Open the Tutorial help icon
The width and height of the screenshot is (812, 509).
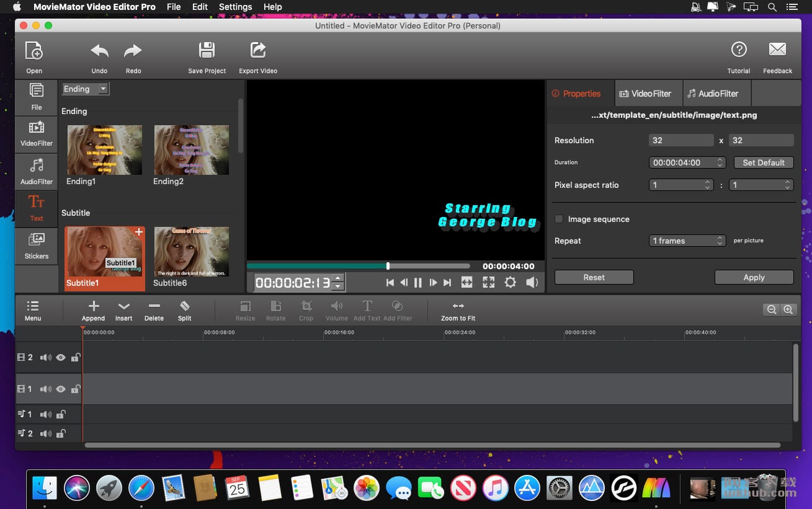(x=738, y=50)
